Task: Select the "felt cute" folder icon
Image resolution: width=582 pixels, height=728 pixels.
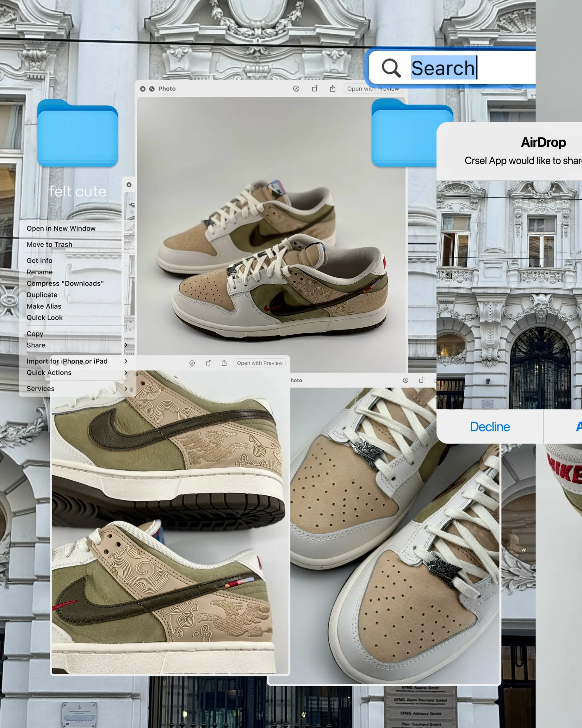Action: pyautogui.click(x=77, y=133)
